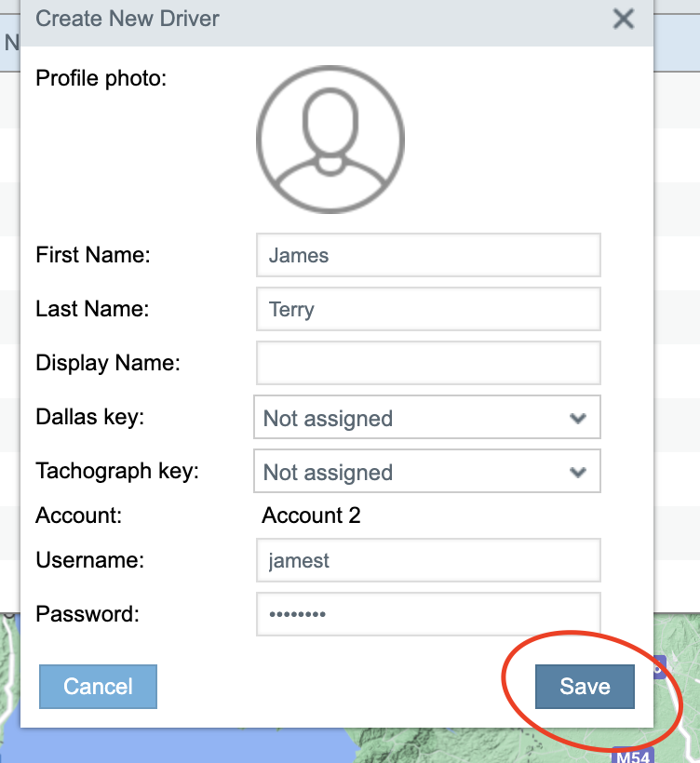This screenshot has width=700, height=763.
Task: Open the Dallas key 'Not assigned' dropdown
Action: point(426,419)
